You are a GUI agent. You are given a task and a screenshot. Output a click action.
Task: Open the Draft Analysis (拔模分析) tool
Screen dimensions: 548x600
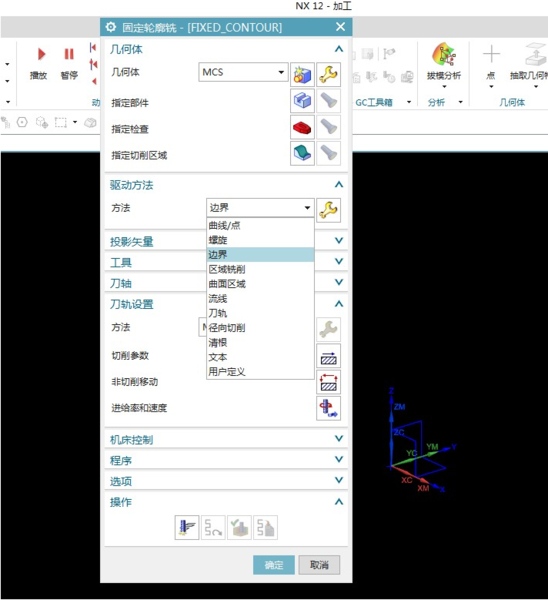click(444, 62)
